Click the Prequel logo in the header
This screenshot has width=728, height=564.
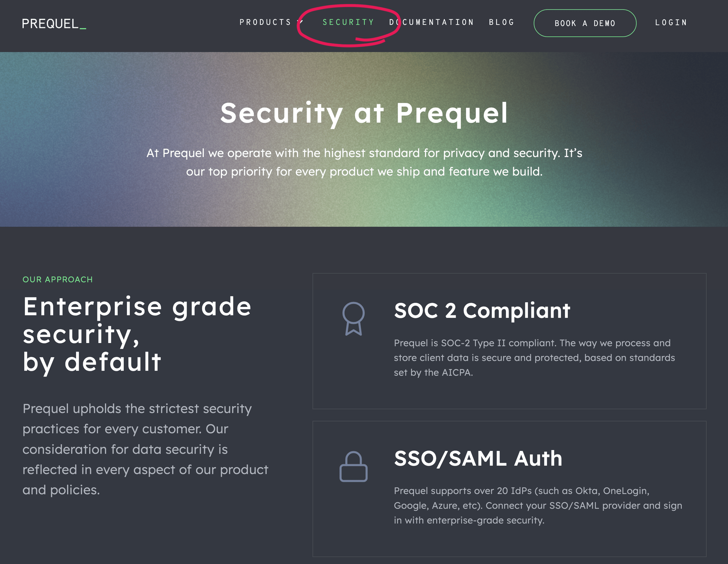point(54,24)
